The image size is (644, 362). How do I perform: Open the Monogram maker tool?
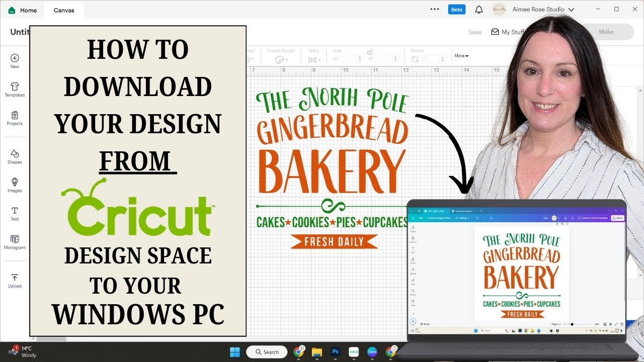point(15,242)
